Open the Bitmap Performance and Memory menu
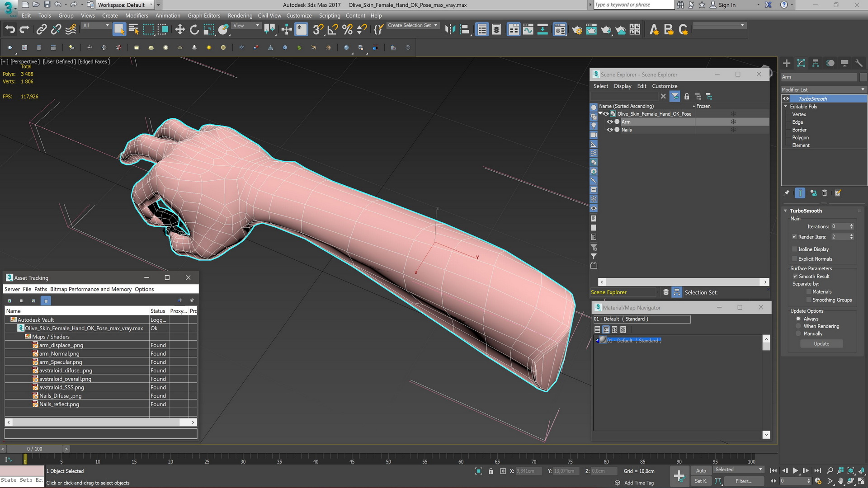Viewport: 868px width, 488px height. click(x=91, y=289)
